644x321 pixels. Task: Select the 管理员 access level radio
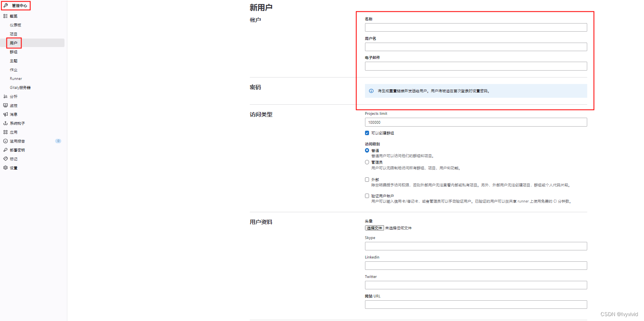click(x=367, y=162)
